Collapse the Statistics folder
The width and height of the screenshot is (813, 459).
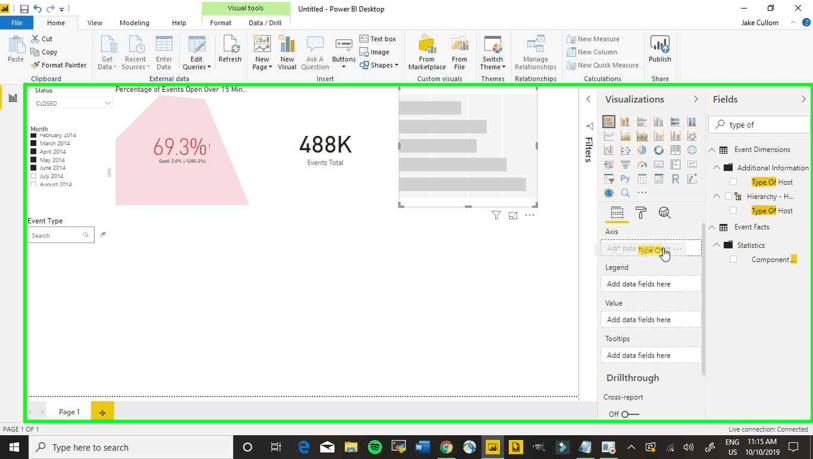(717, 245)
